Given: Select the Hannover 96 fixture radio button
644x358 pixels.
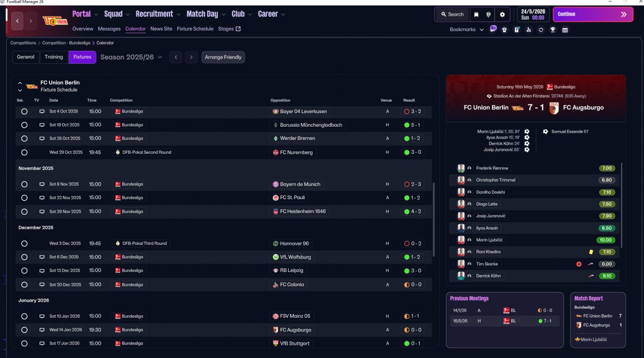Looking at the screenshot, I should pos(24,243).
